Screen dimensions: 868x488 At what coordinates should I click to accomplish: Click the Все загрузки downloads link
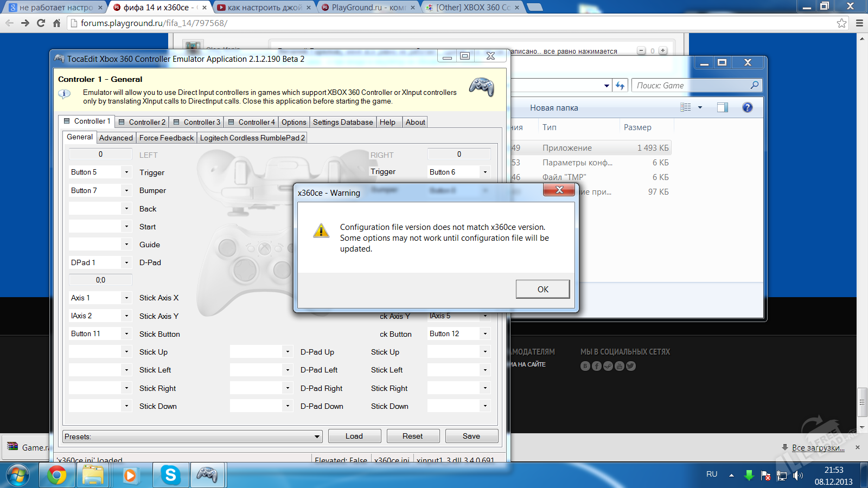(818, 447)
